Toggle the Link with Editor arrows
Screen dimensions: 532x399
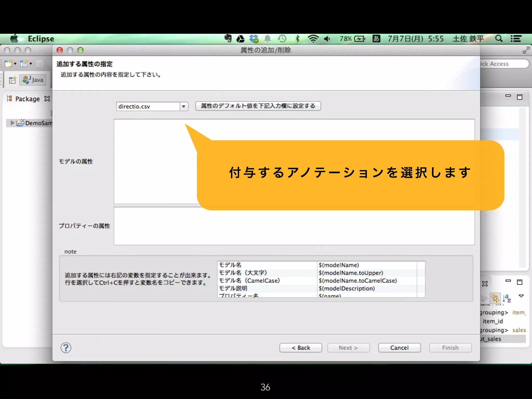tap(495, 298)
